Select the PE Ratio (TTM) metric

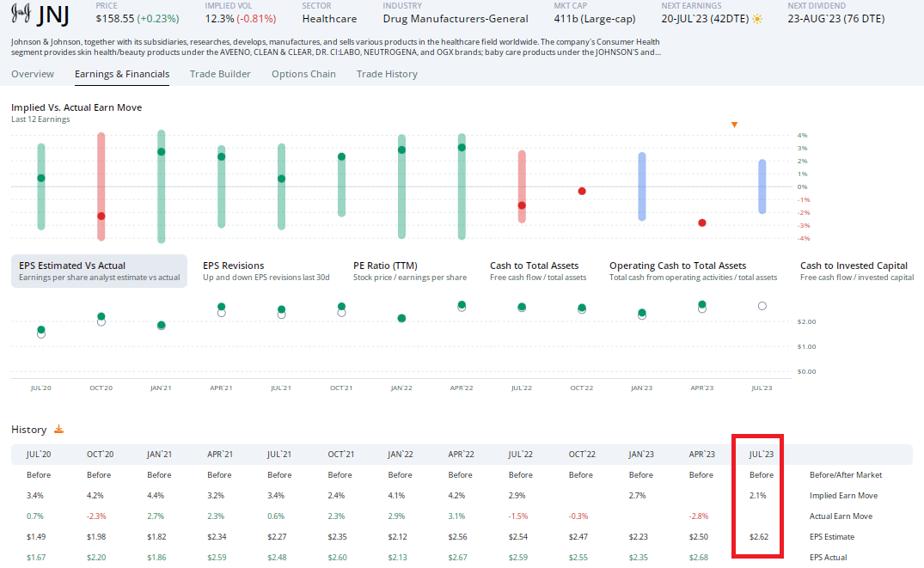[410, 271]
